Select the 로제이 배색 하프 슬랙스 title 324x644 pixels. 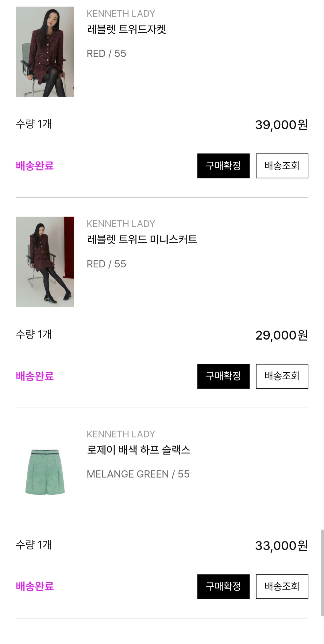click(x=139, y=450)
